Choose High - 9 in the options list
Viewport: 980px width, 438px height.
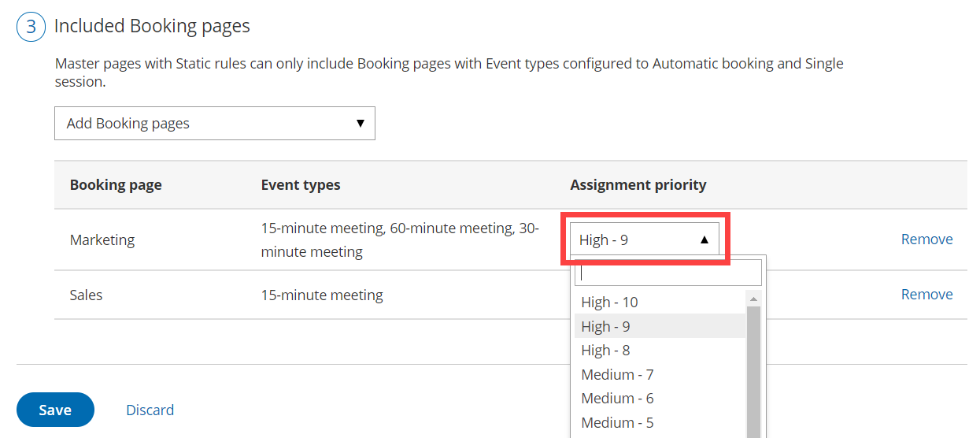coord(605,326)
